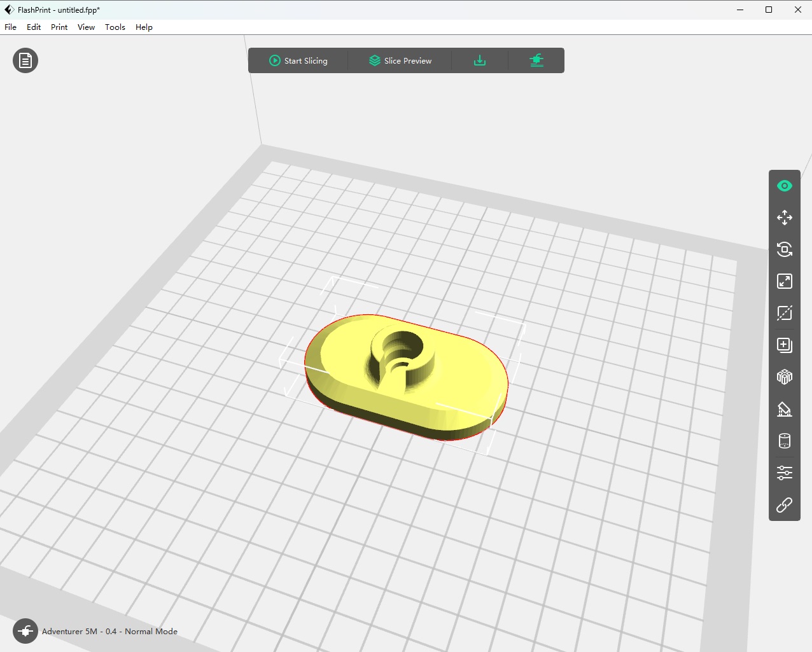Click the auto-arrange cubes icon
The height and width of the screenshot is (652, 812).
tap(785, 377)
